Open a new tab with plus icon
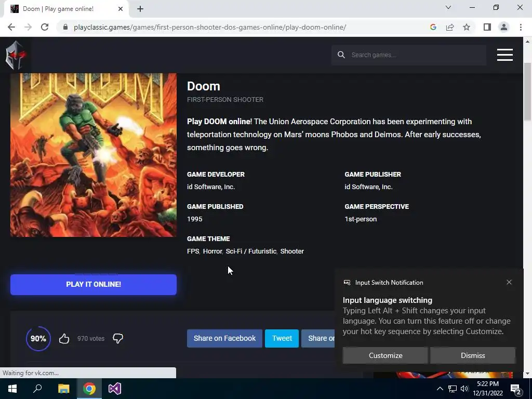Screen dimensions: 532x399 pos(140,9)
